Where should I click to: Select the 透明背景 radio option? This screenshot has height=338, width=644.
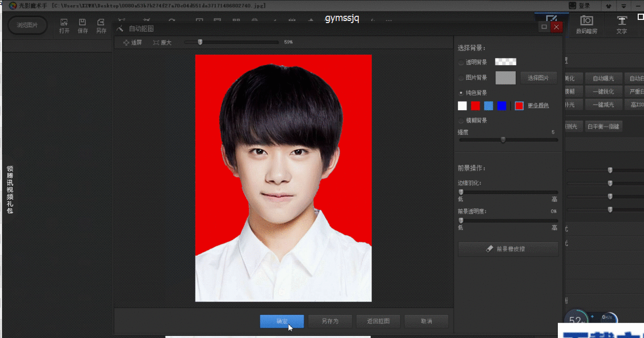461,62
